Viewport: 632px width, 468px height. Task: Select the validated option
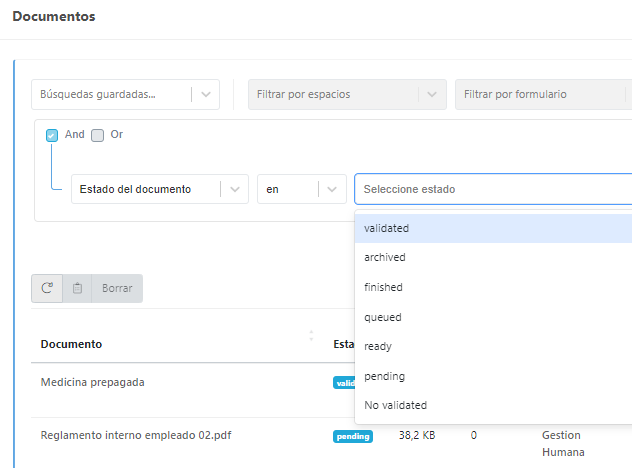pos(387,228)
